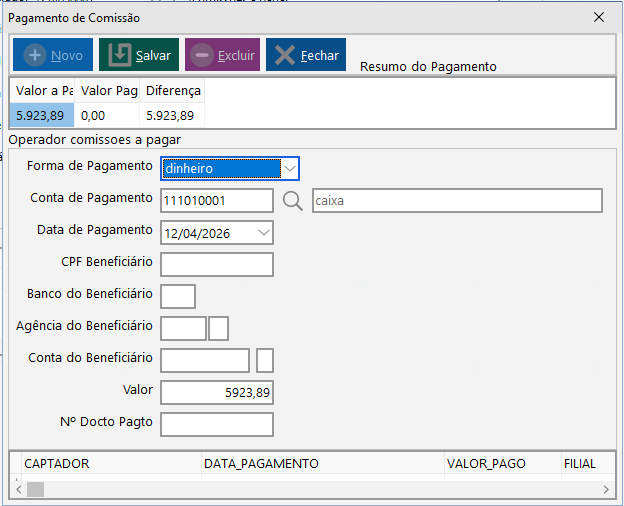Focus the CPF Beneficiário field

click(x=216, y=264)
